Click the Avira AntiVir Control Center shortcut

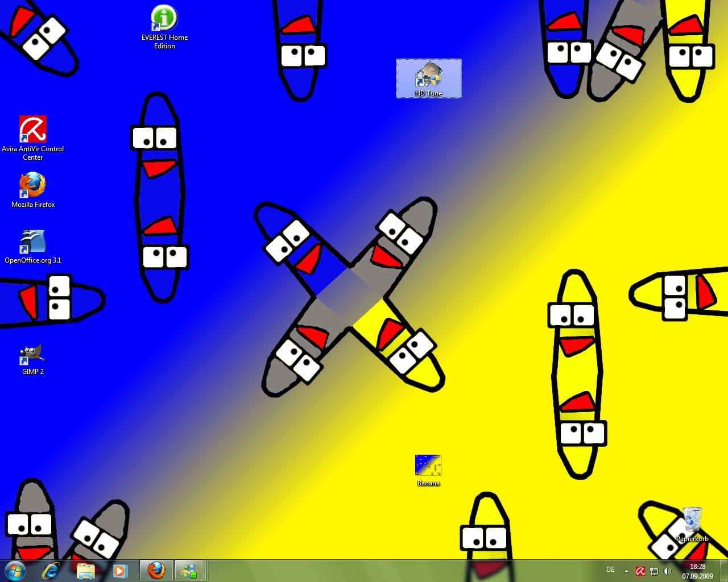click(33, 130)
